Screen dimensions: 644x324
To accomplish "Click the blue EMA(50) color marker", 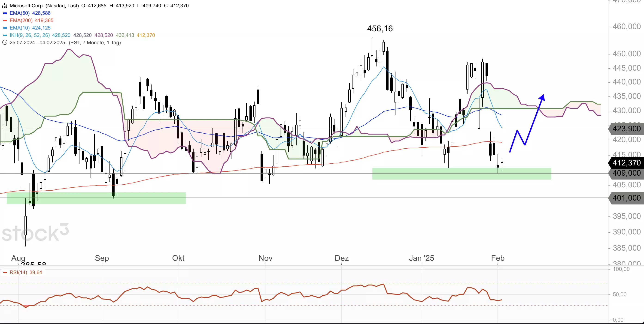I will pyautogui.click(x=5, y=13).
